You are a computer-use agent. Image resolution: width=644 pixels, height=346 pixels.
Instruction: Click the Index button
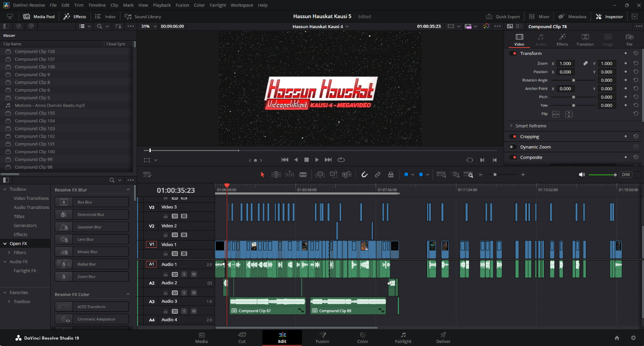click(105, 16)
